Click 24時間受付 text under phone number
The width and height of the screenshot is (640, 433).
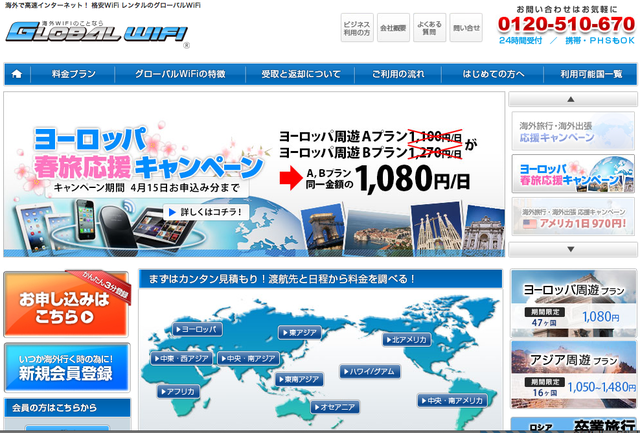(520, 40)
